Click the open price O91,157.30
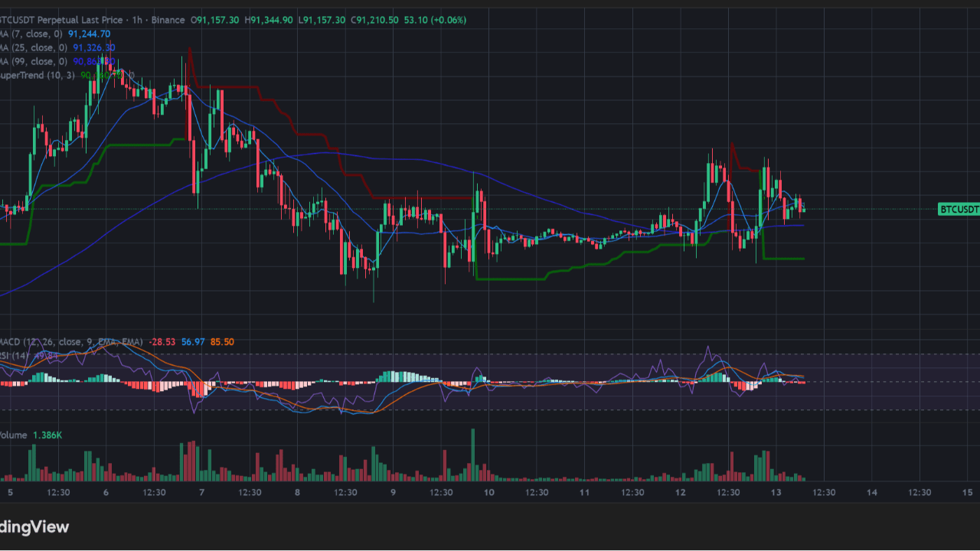 [216, 20]
